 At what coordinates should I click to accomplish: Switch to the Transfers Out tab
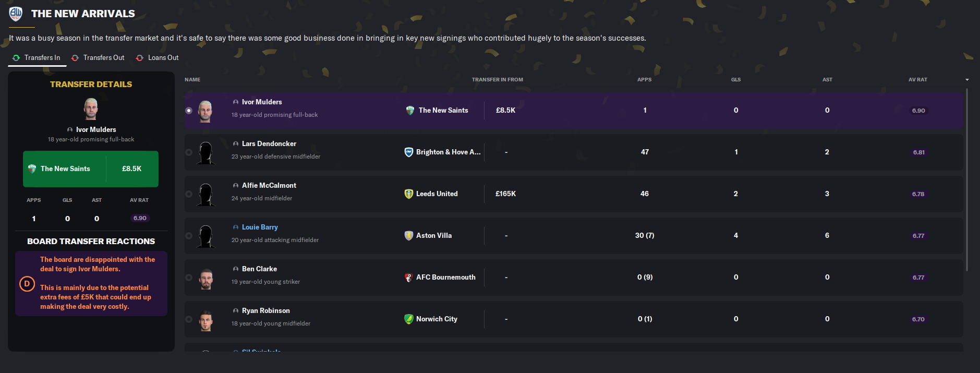tap(98, 58)
